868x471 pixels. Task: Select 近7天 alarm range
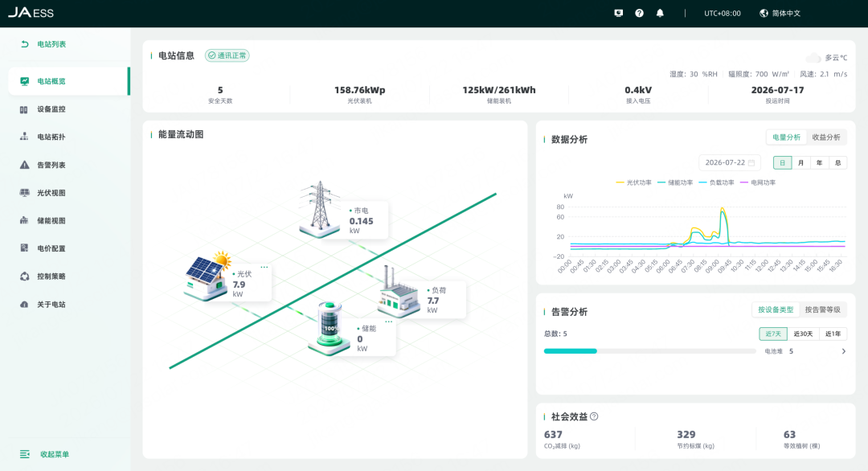[x=773, y=334]
